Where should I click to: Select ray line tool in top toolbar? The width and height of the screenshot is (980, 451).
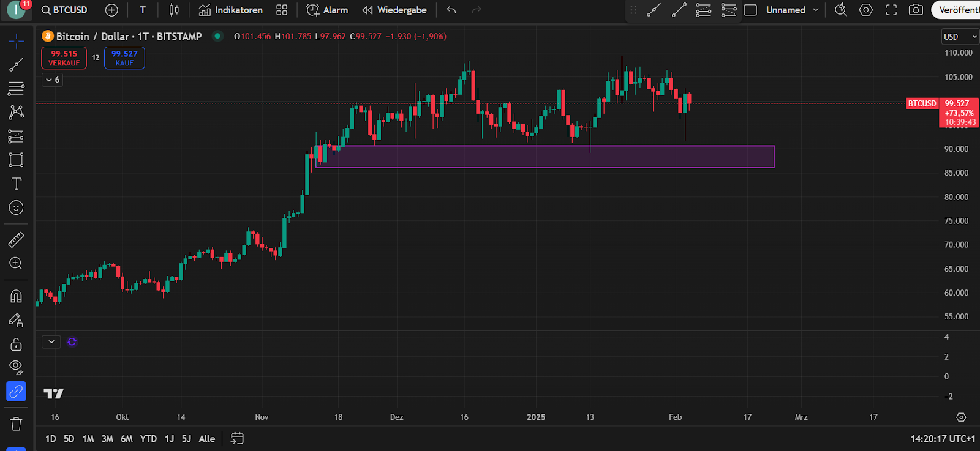click(679, 10)
